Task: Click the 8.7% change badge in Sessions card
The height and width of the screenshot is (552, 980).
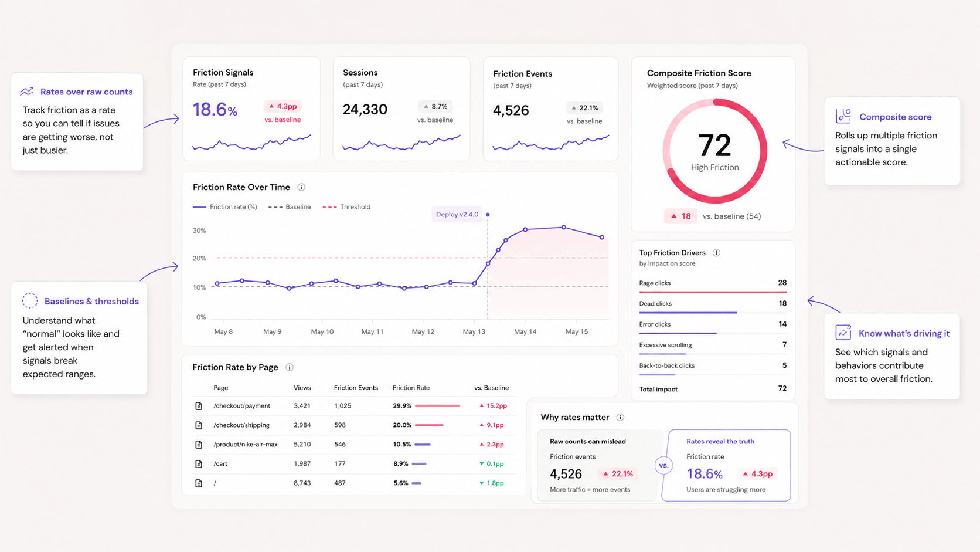Action: click(435, 106)
